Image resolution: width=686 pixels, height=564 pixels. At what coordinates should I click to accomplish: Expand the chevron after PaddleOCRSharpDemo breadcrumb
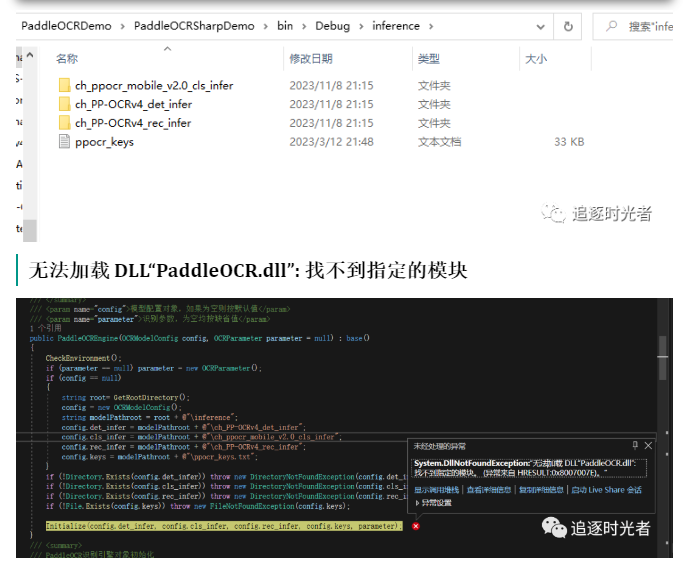pos(266,27)
